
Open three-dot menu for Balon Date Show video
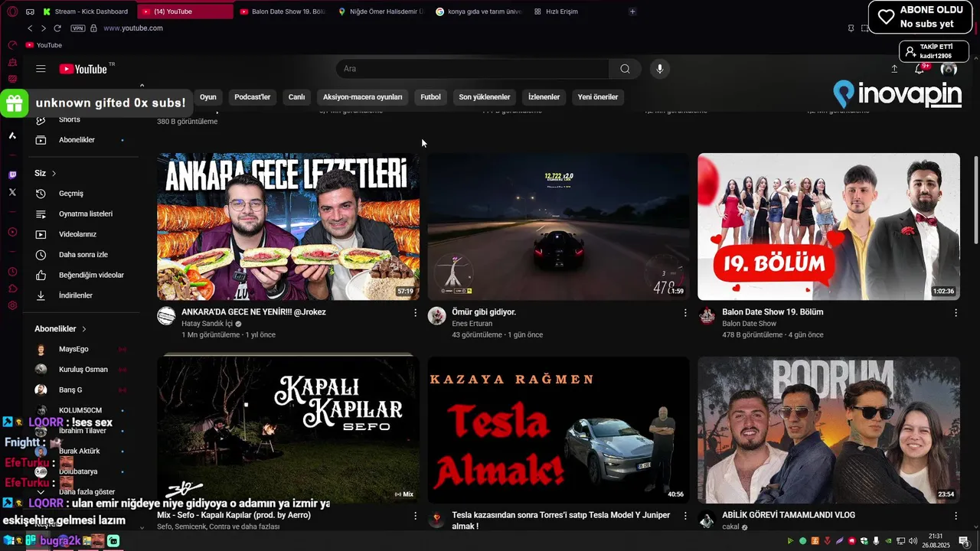(x=955, y=313)
